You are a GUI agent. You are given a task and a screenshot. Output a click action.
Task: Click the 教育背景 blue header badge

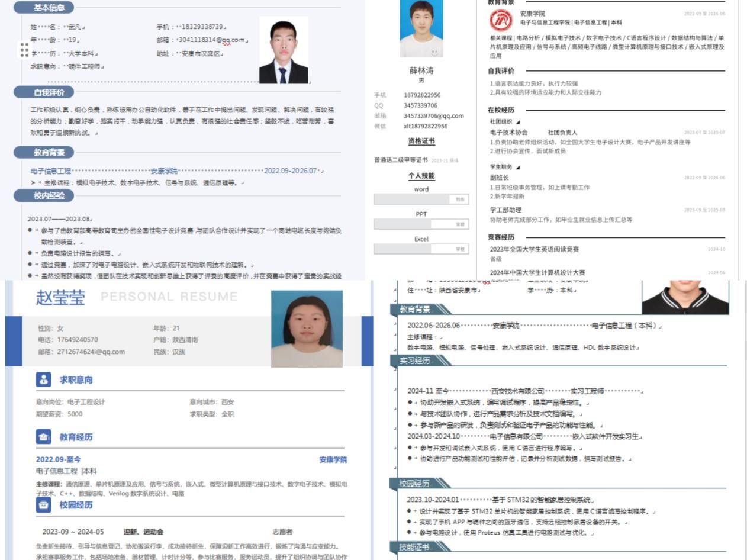(x=44, y=153)
